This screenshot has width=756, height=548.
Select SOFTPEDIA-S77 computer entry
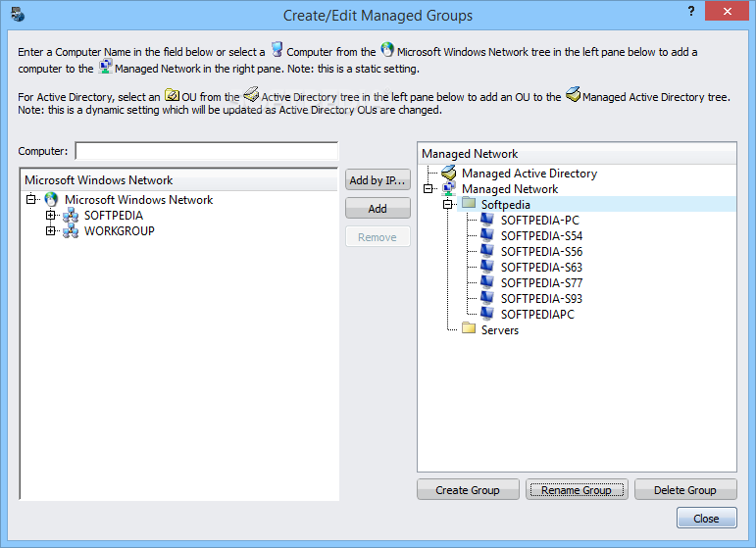click(x=541, y=283)
